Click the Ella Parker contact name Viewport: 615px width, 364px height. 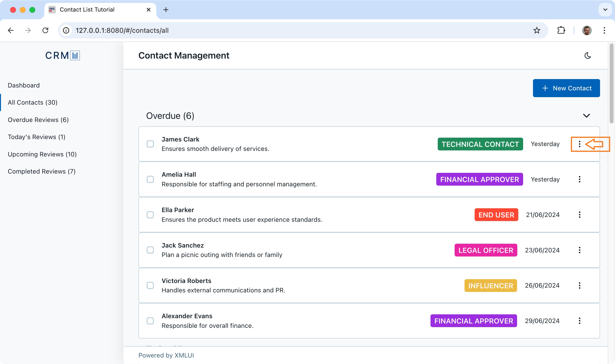(178, 210)
